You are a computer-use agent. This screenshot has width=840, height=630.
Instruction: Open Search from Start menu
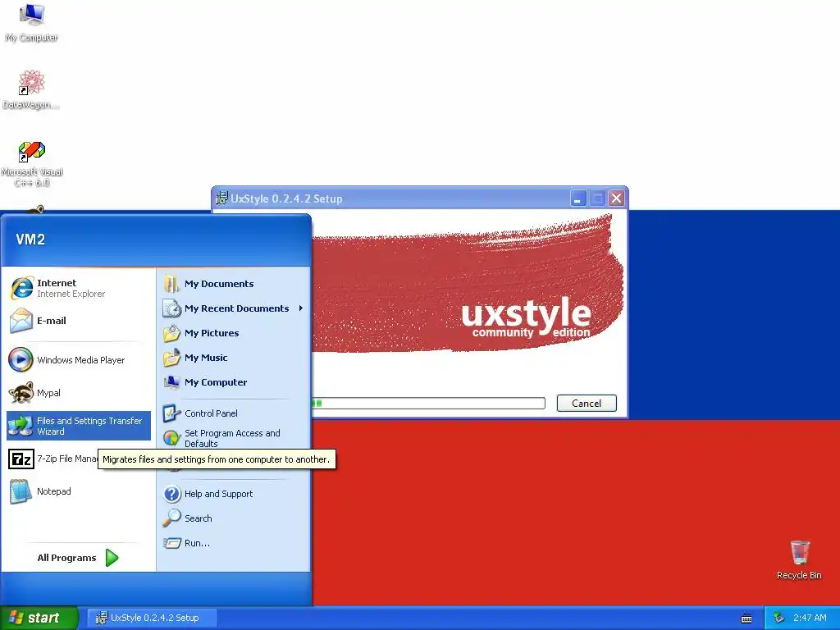pos(234,518)
